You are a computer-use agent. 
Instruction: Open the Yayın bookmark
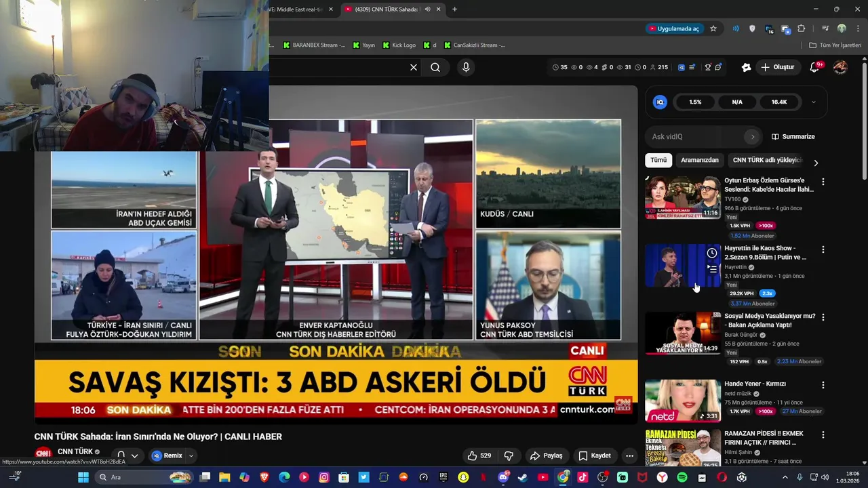point(363,45)
